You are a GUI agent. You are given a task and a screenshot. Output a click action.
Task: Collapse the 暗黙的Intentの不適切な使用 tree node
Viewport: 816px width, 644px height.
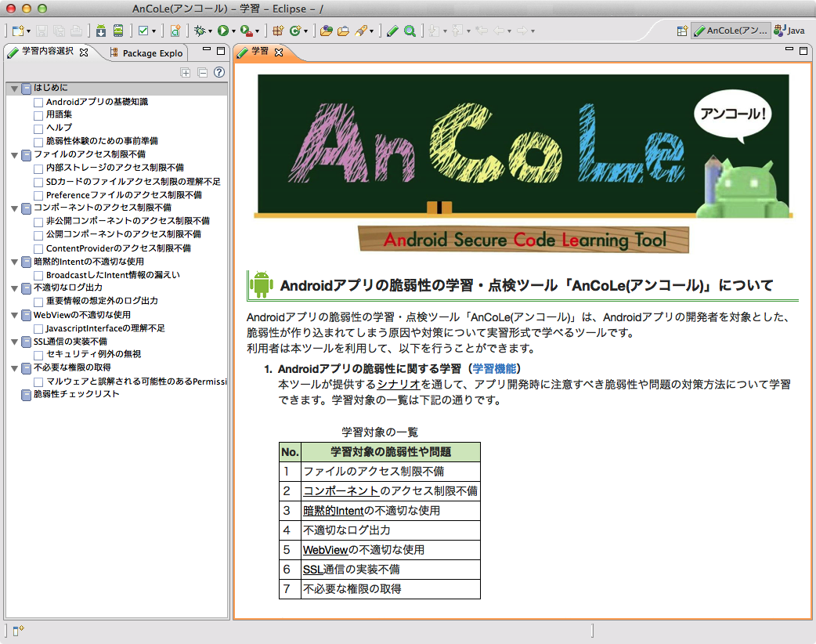tap(15, 262)
